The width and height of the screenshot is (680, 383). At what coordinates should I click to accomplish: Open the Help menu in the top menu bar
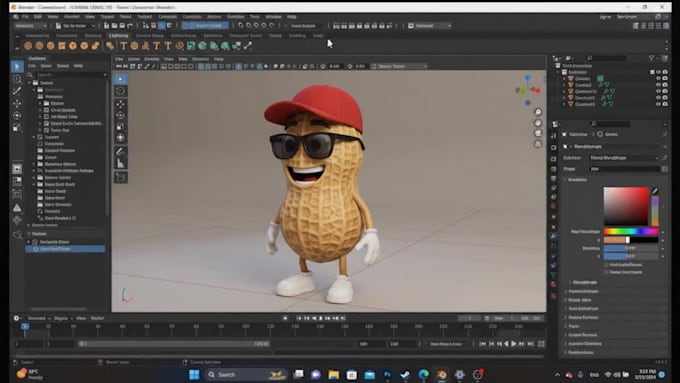(291, 16)
